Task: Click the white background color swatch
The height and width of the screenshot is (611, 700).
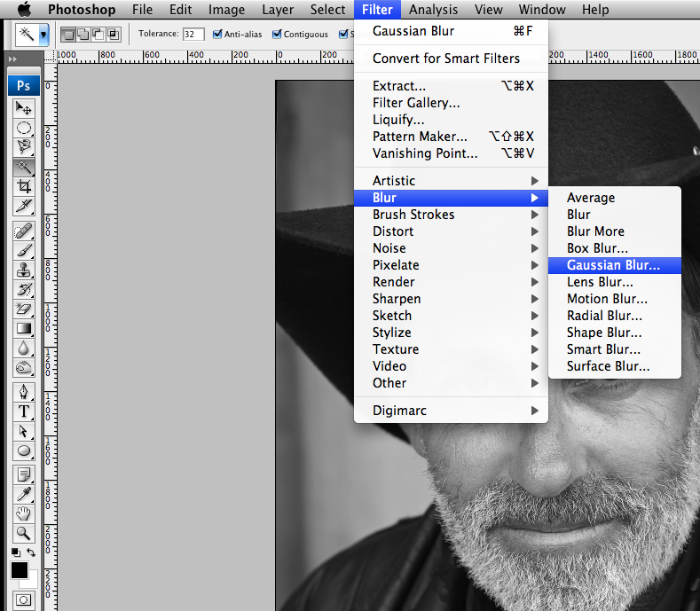Action: point(32,582)
